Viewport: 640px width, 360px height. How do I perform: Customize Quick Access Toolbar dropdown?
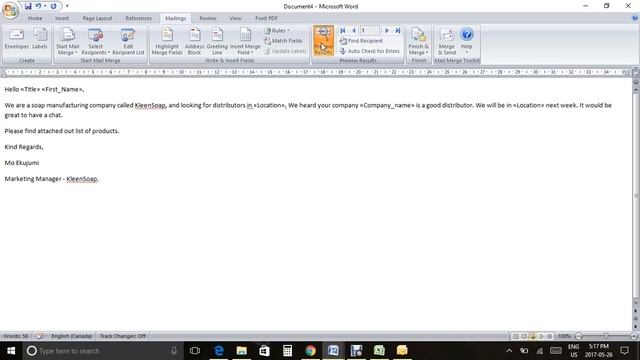(67, 6)
